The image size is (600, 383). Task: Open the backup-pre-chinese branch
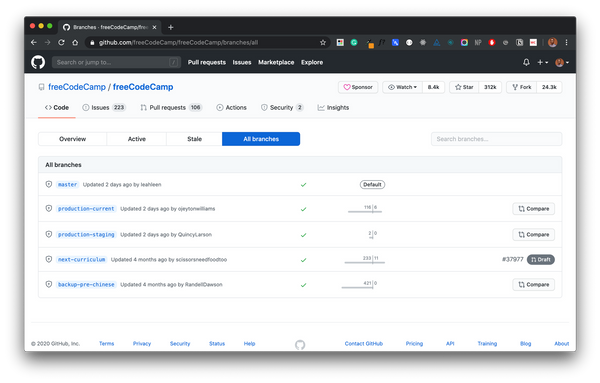[x=86, y=285]
